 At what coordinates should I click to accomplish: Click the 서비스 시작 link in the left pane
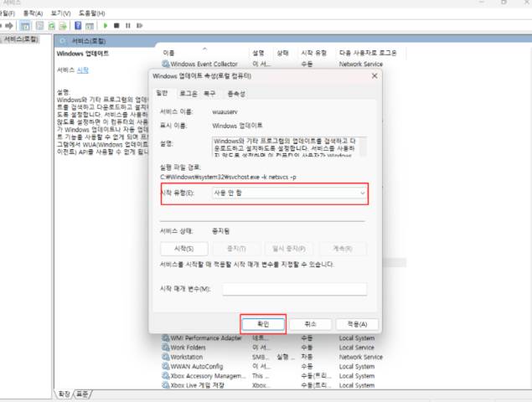point(82,70)
